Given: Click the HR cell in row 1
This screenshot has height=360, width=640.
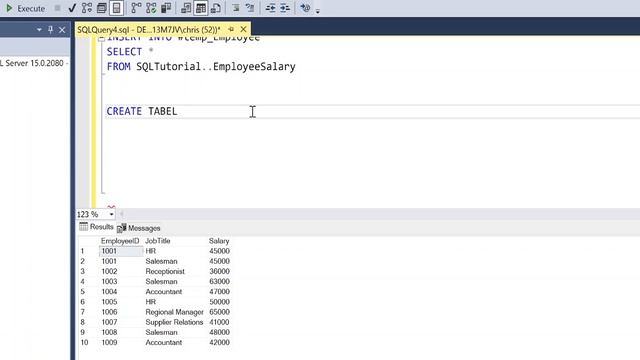Looking at the screenshot, I should tap(151, 251).
